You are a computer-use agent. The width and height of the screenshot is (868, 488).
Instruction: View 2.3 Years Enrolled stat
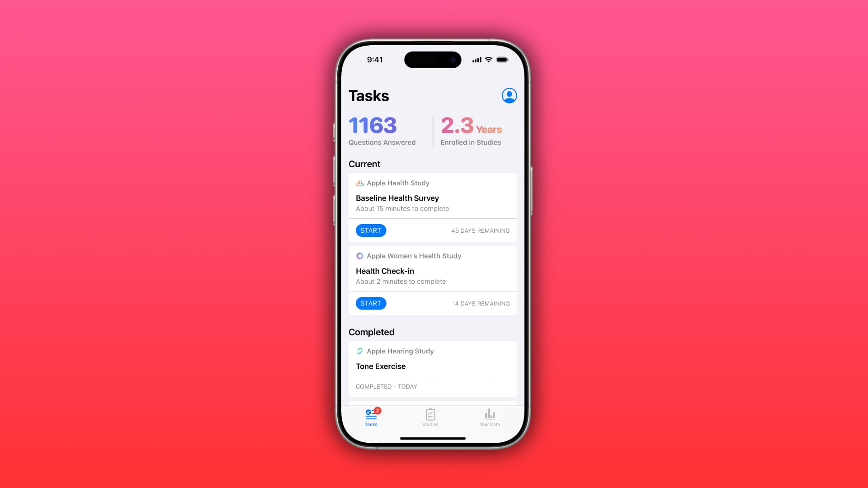[472, 130]
